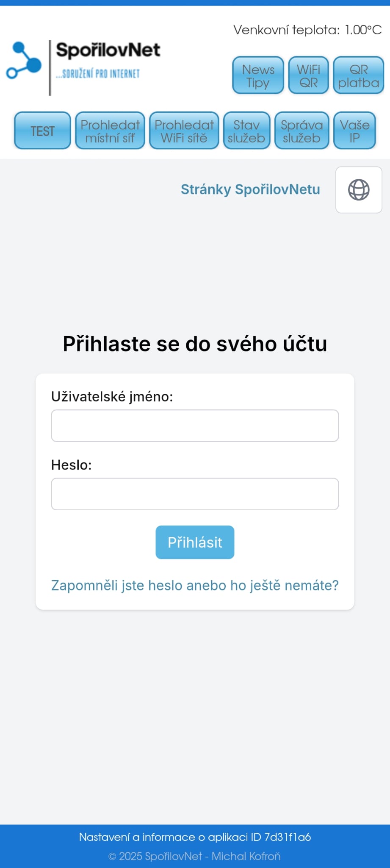Follow the forgotten password link
390x868 pixels.
[195, 585]
